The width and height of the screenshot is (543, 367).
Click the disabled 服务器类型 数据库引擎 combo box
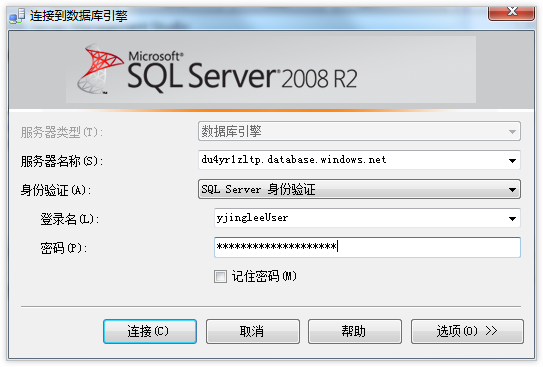(359, 131)
